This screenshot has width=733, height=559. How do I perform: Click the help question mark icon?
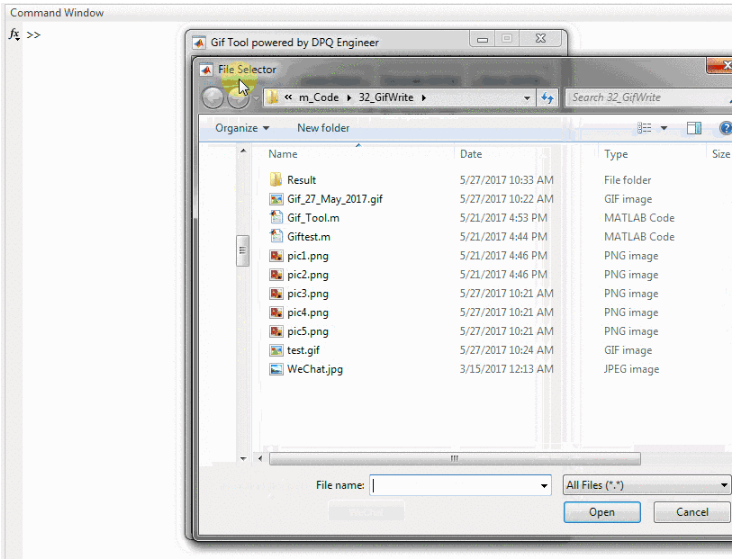[x=726, y=128]
